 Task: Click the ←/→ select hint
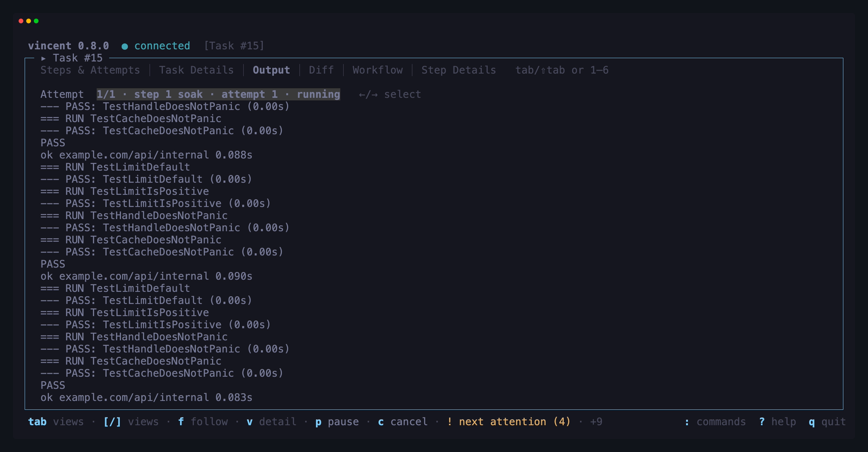pos(390,94)
